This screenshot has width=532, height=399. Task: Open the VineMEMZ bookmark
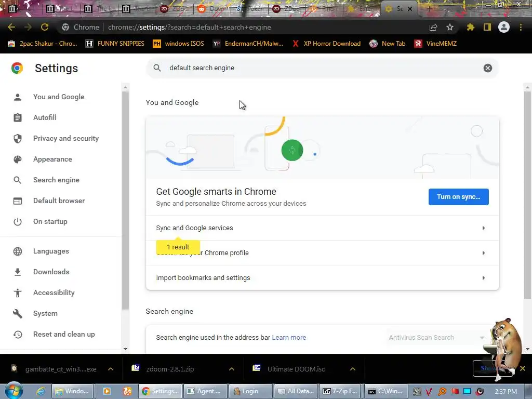[436, 44]
